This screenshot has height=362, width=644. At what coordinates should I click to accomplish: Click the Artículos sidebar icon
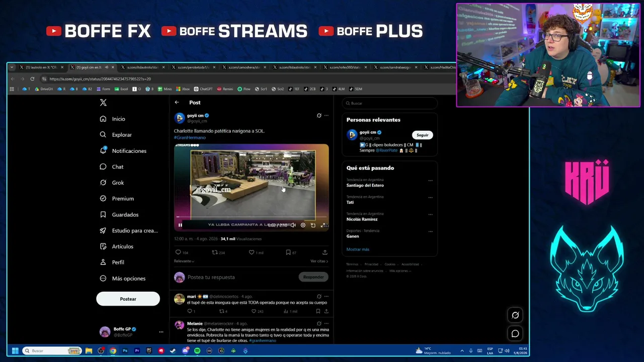point(103,246)
